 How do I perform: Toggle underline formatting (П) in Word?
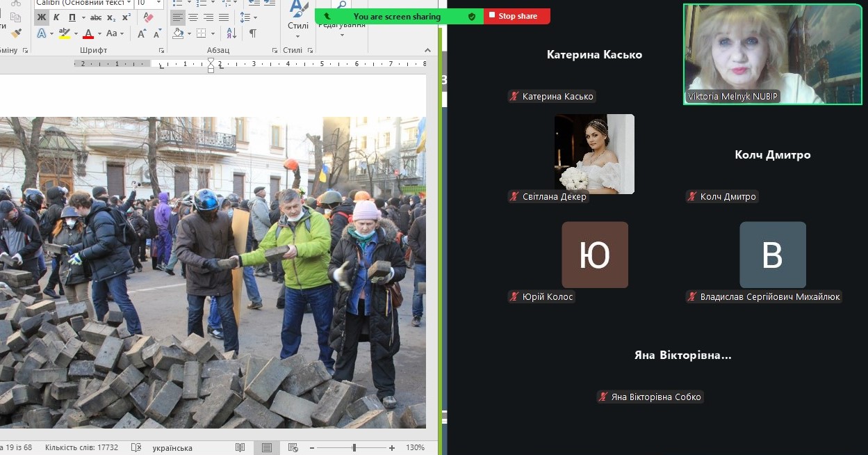pyautogui.click(x=72, y=17)
